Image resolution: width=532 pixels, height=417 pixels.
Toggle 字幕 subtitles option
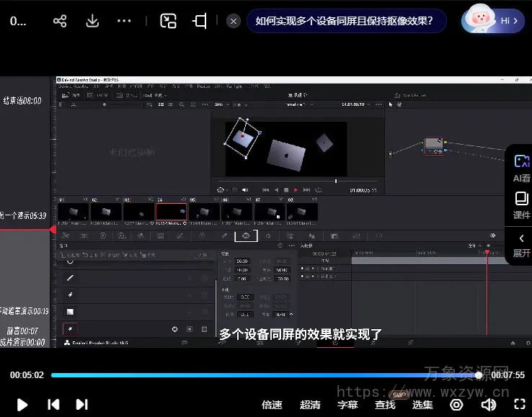tap(347, 405)
